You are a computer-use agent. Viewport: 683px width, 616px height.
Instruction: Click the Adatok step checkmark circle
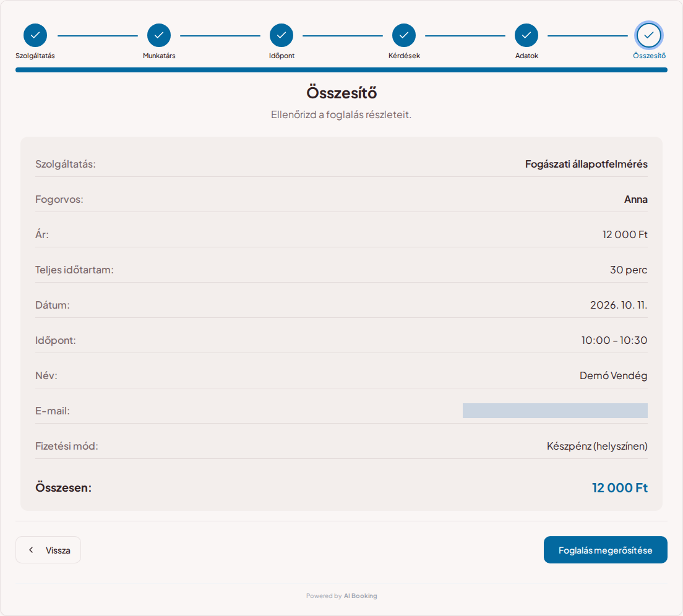click(x=526, y=35)
